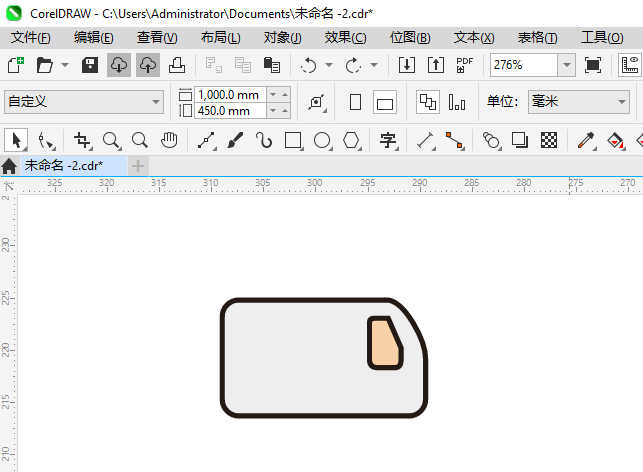Select the Artistic Media brush tool
The width and height of the screenshot is (643, 472).
pos(235,140)
